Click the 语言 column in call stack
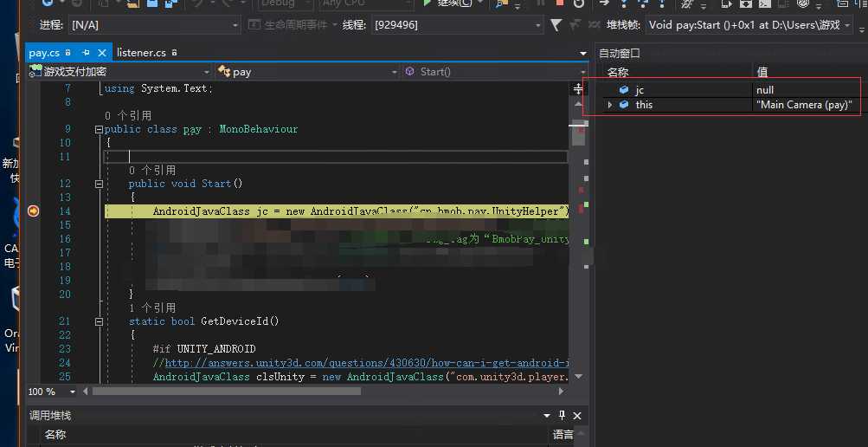 pos(563,435)
